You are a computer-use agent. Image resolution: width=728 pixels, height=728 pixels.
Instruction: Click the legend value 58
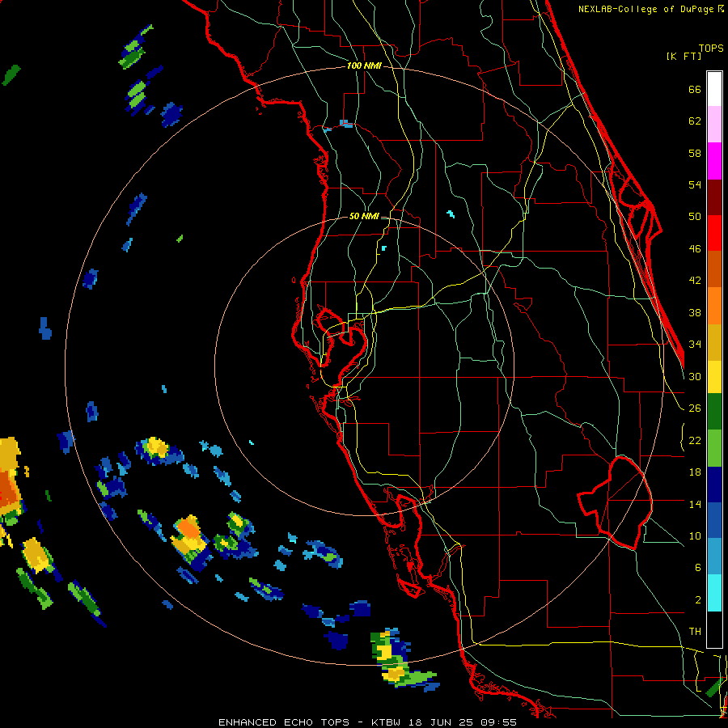pos(695,153)
